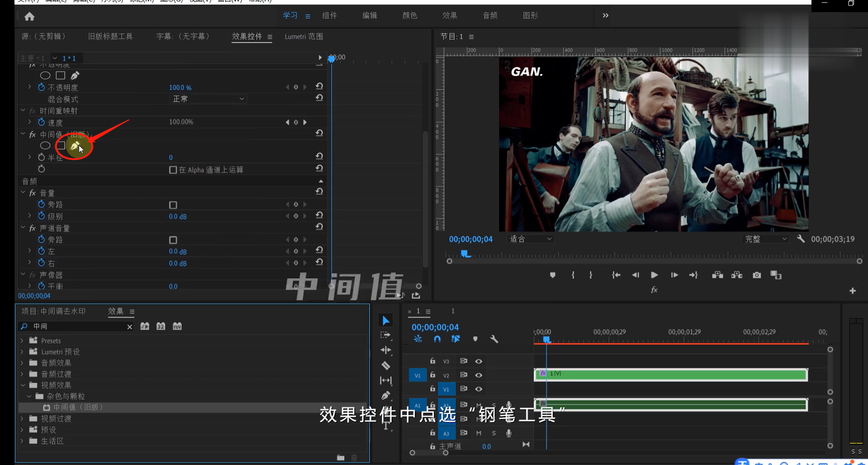Viewport: 868px width, 465px height.
Task: Play the program monitor
Action: tap(654, 275)
